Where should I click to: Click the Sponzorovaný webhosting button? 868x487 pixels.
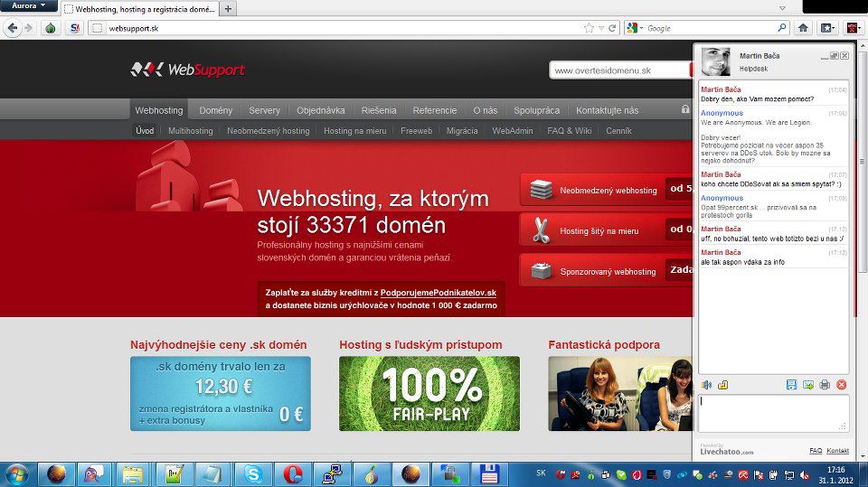click(607, 271)
